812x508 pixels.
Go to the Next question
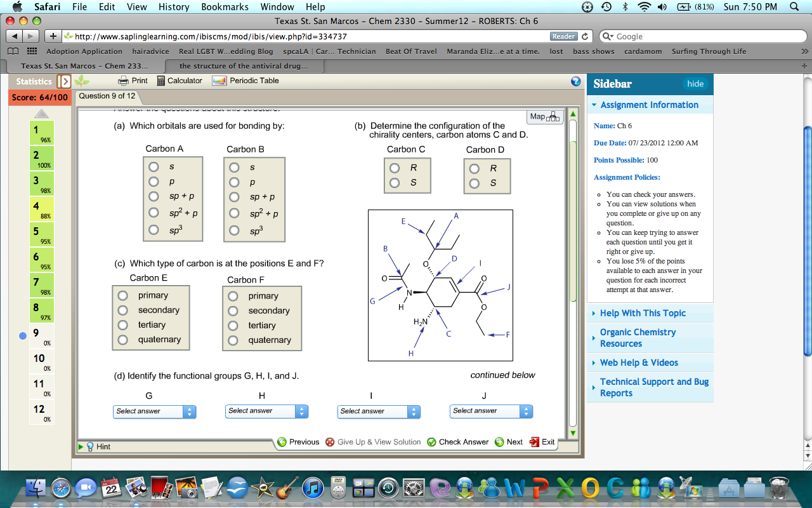click(x=509, y=442)
